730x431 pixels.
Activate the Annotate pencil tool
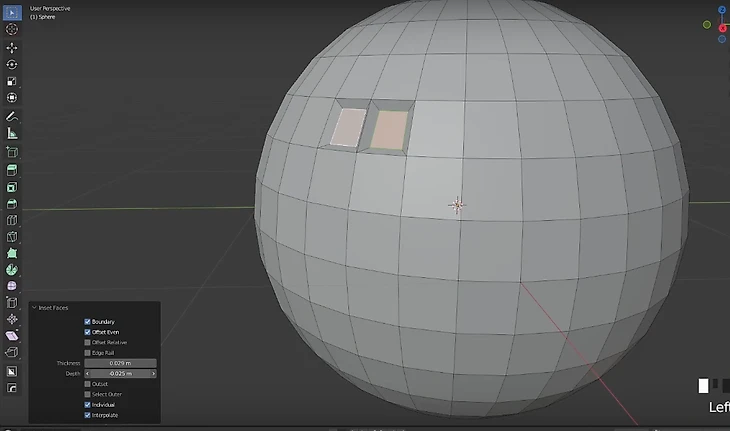[12, 116]
